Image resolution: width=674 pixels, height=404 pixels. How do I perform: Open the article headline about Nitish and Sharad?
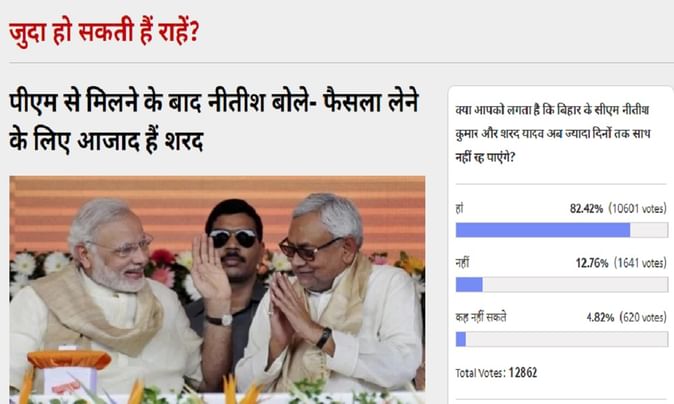tap(214, 121)
